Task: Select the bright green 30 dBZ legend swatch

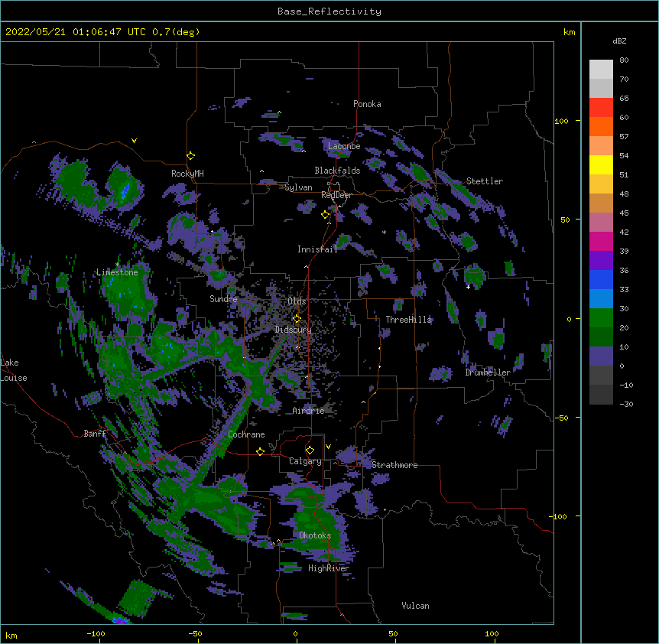Action: [x=601, y=318]
